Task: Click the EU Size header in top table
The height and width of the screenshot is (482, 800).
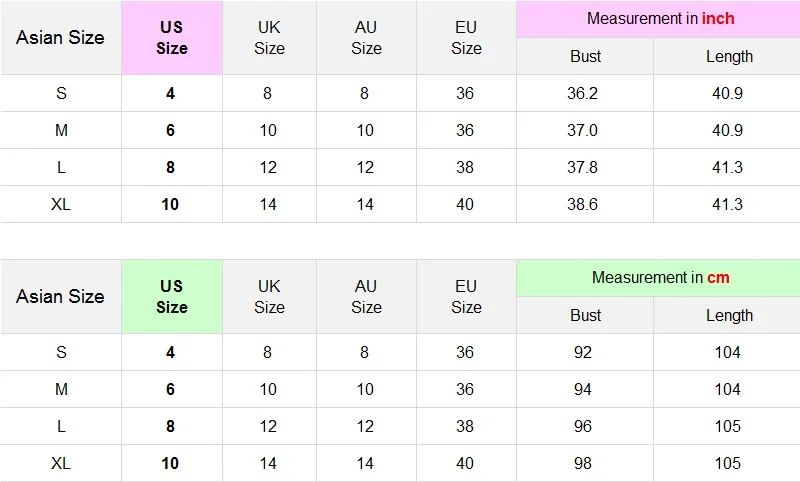Action: pos(466,38)
